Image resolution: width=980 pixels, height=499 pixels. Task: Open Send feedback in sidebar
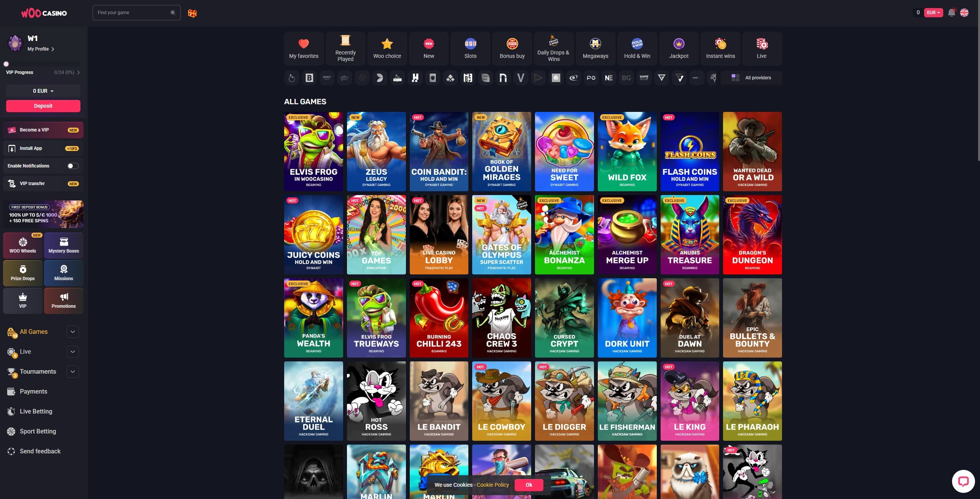click(40, 451)
